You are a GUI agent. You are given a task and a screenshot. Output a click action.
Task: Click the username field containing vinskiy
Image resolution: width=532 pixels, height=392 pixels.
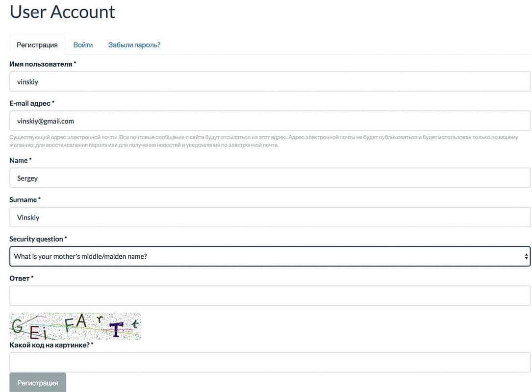[270, 81]
